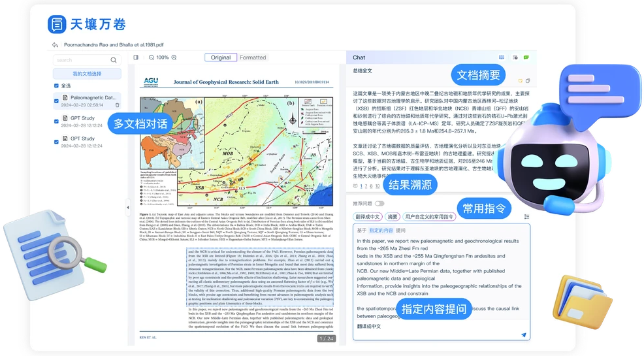Switch to the Formatted view tab
The width and height of the screenshot is (644, 356).
pos(253,57)
